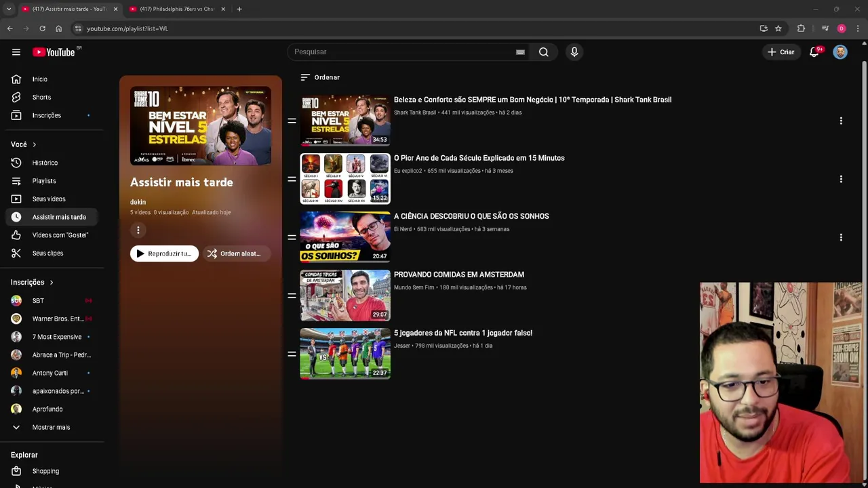Open options menu for Sonhos video
The height and width of the screenshot is (488, 868).
point(841,237)
